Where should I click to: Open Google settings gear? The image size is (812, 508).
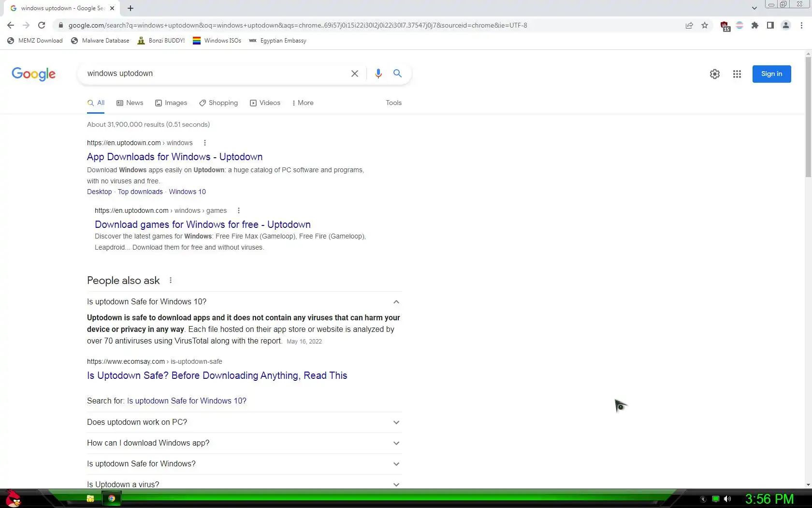[x=715, y=74]
